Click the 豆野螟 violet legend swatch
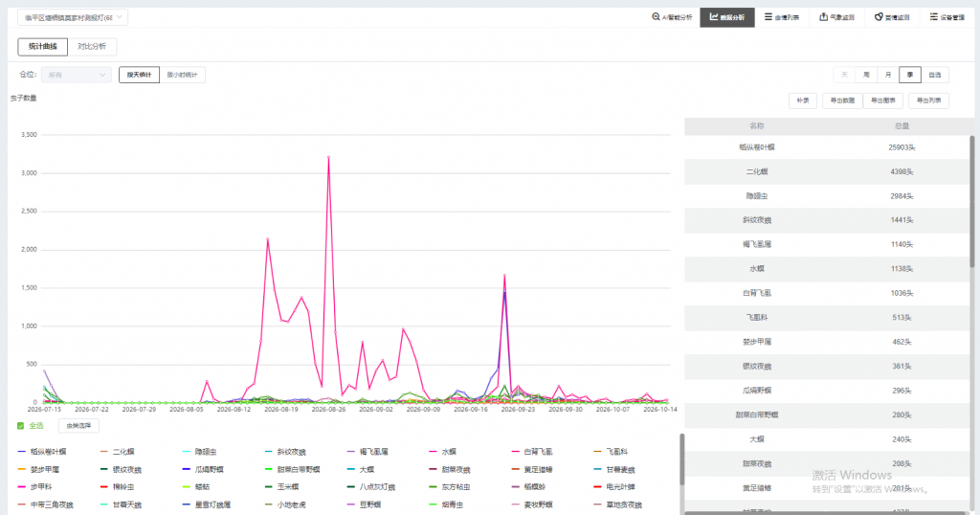The image size is (980, 515). coord(350,504)
